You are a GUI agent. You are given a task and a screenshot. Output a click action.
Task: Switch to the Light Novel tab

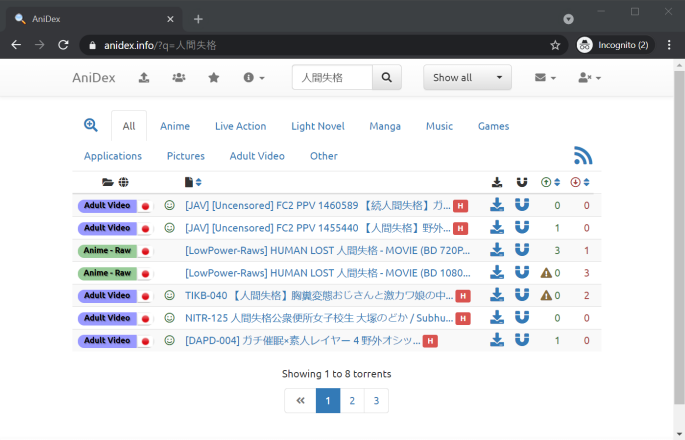[318, 126]
